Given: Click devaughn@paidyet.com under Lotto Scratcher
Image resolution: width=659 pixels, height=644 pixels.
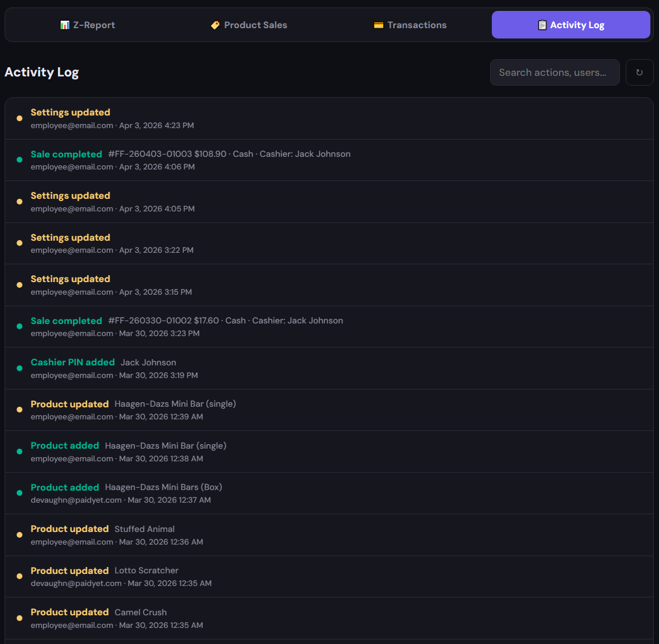Looking at the screenshot, I should (76, 584).
